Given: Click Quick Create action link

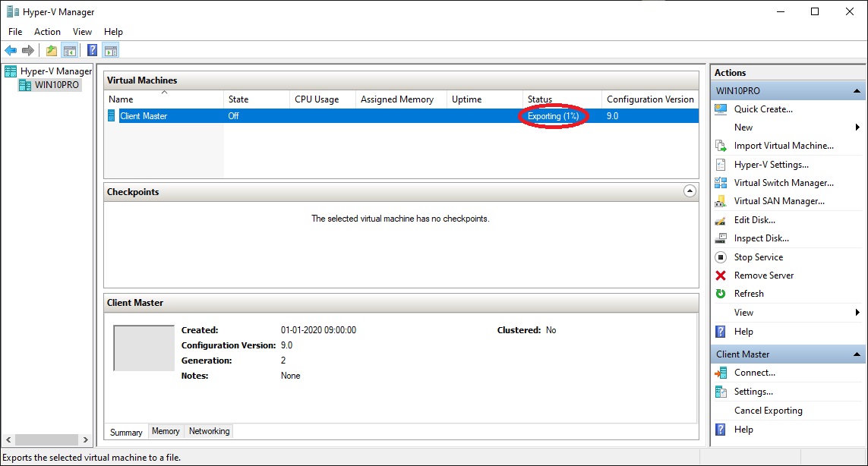Looking at the screenshot, I should click(x=763, y=109).
